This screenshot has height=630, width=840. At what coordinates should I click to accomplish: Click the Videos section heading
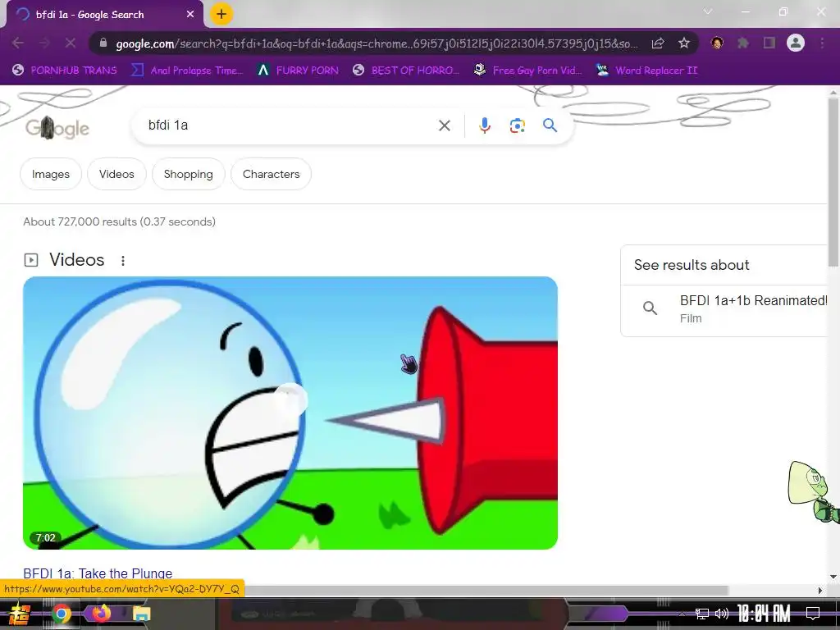pyautogui.click(x=76, y=260)
